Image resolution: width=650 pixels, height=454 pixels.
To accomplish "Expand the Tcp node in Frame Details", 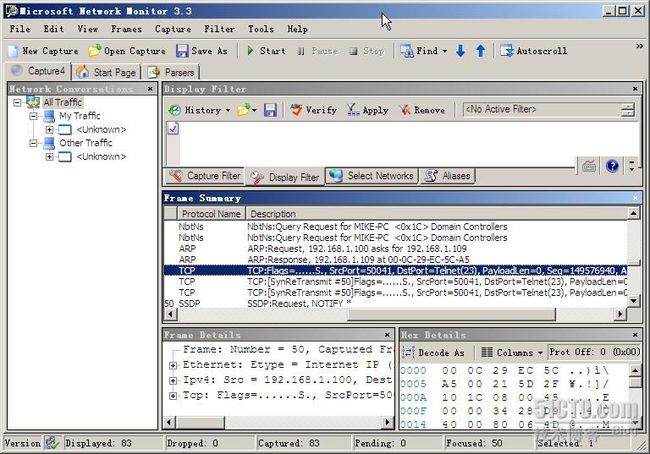I will (x=173, y=396).
